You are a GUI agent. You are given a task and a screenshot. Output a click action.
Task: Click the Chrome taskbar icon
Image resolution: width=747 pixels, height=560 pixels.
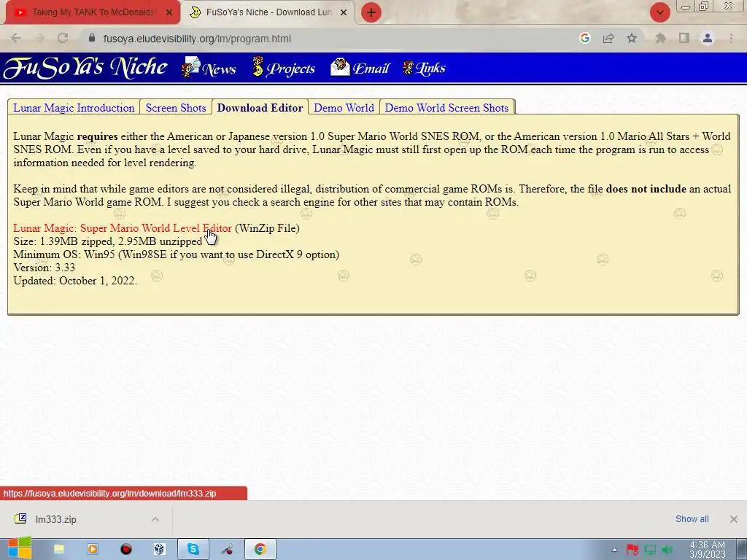[x=260, y=549]
